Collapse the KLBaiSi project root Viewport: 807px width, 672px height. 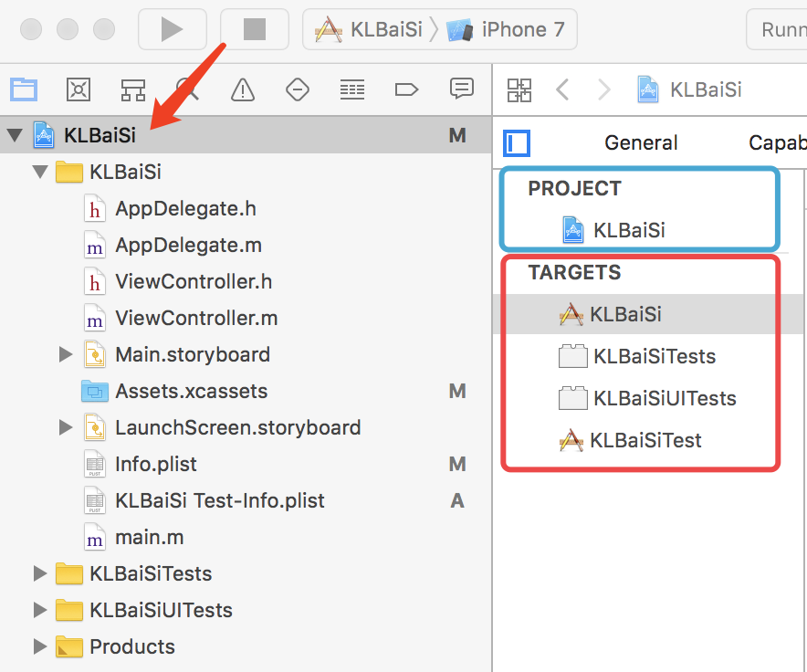pyautogui.click(x=15, y=136)
